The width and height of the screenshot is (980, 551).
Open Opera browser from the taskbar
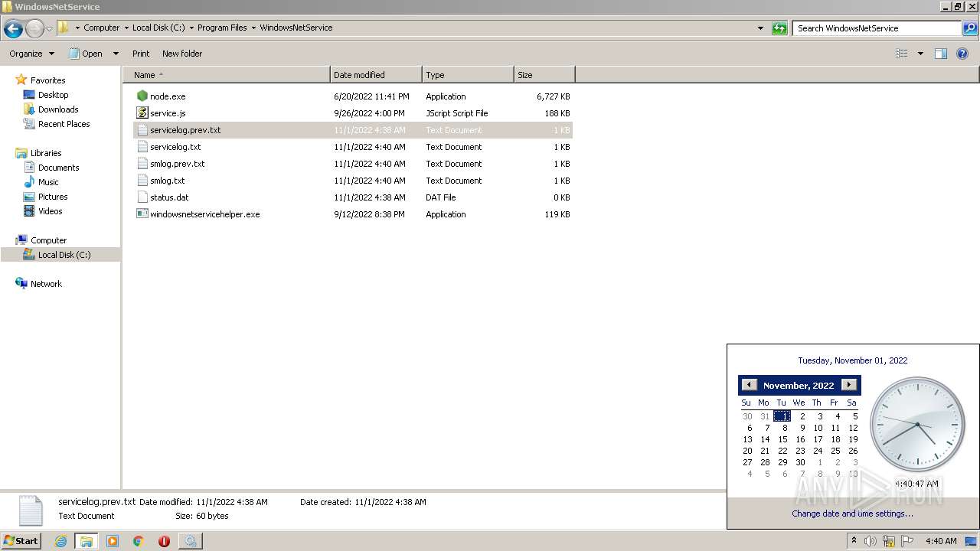click(x=164, y=541)
